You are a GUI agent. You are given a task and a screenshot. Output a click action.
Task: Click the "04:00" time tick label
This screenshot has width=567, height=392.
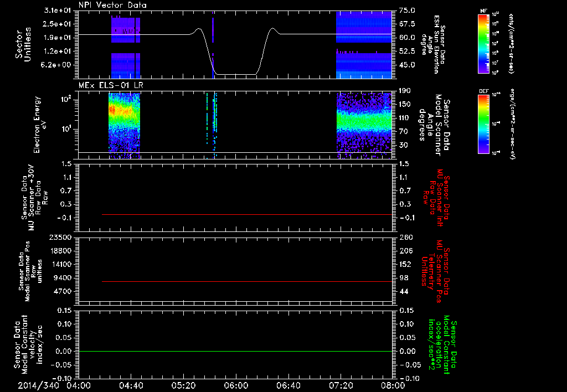point(79,386)
